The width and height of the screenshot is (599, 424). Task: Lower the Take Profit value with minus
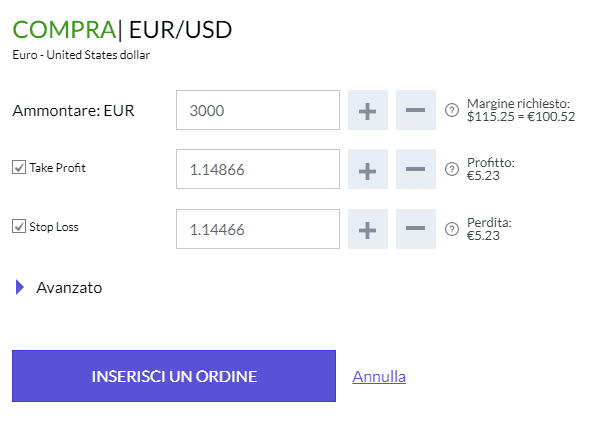(x=416, y=169)
